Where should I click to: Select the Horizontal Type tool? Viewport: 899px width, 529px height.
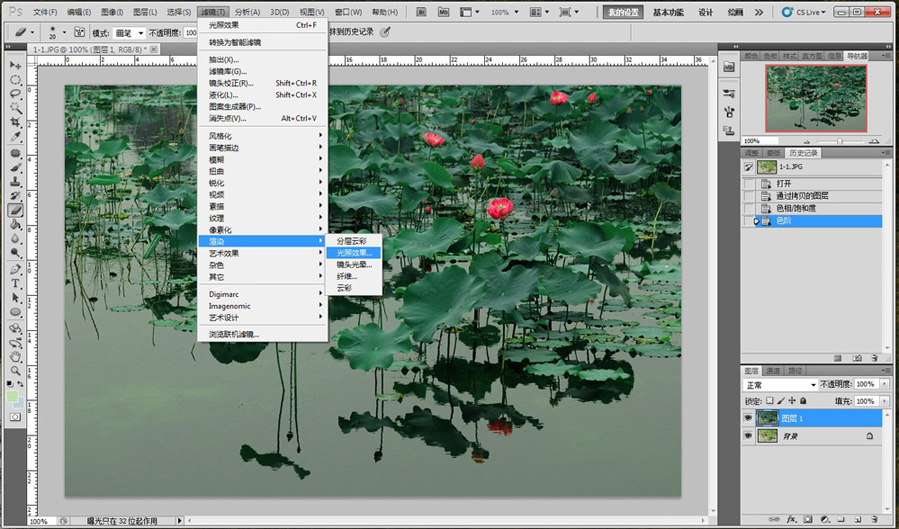click(x=15, y=284)
